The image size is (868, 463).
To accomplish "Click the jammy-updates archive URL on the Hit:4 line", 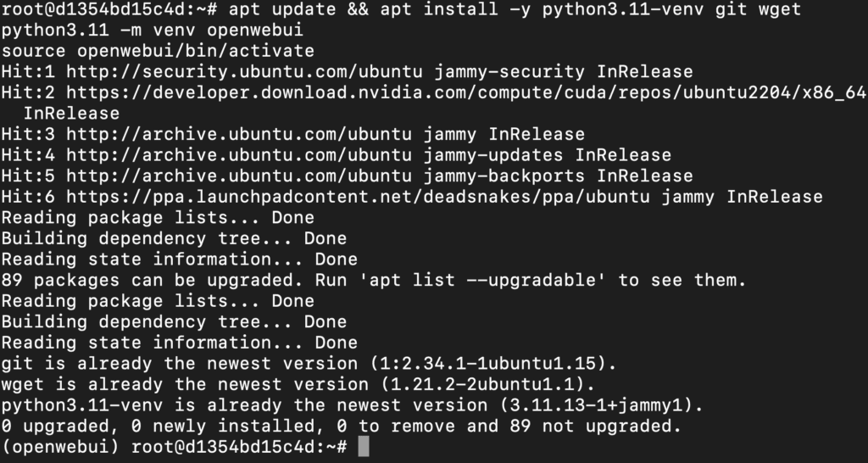I will pyautogui.click(x=238, y=155).
